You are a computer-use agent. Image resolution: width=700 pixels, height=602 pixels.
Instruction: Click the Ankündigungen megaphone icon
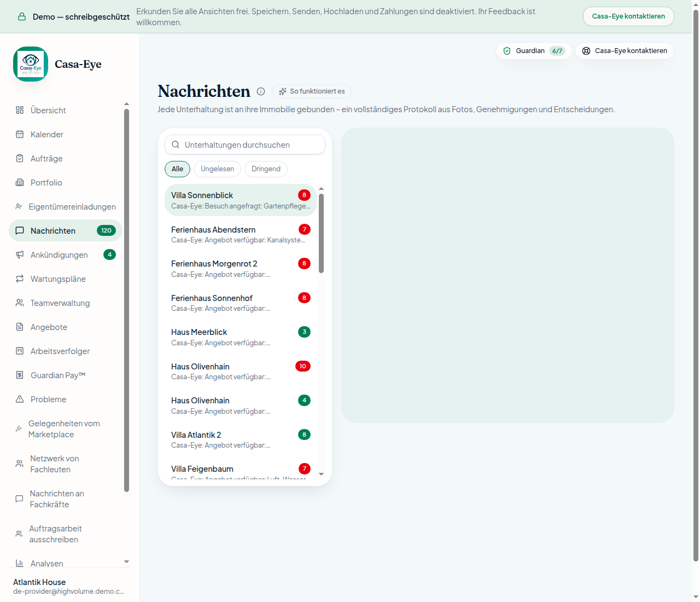(x=20, y=254)
